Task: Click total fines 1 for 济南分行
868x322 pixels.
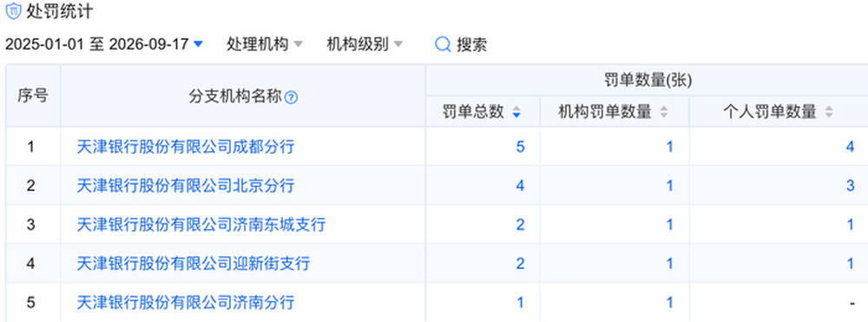Action: [520, 303]
